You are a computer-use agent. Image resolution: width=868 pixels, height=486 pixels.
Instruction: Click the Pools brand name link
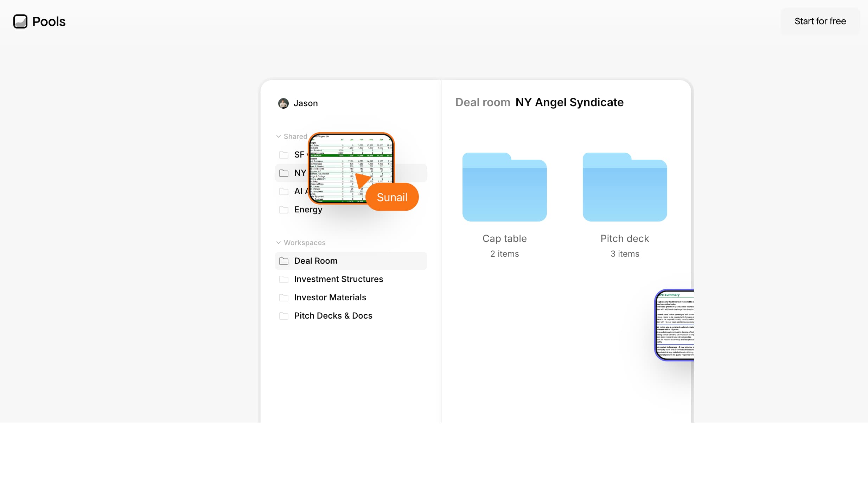click(49, 21)
